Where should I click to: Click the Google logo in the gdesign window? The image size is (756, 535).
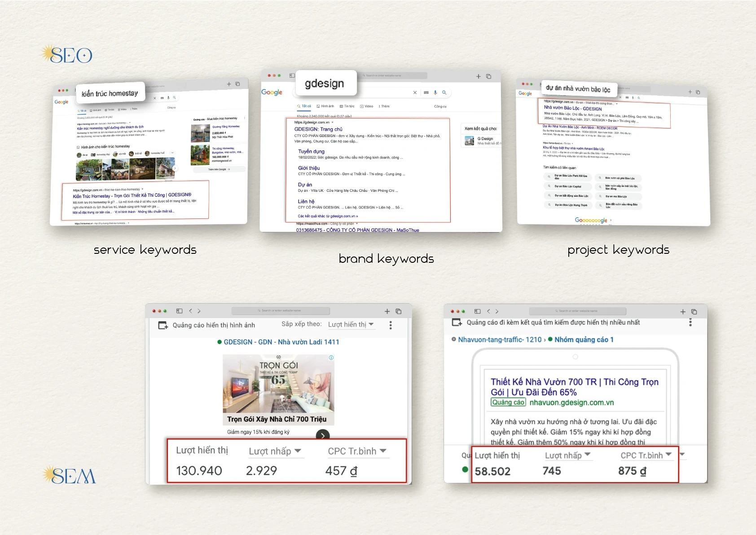click(272, 92)
